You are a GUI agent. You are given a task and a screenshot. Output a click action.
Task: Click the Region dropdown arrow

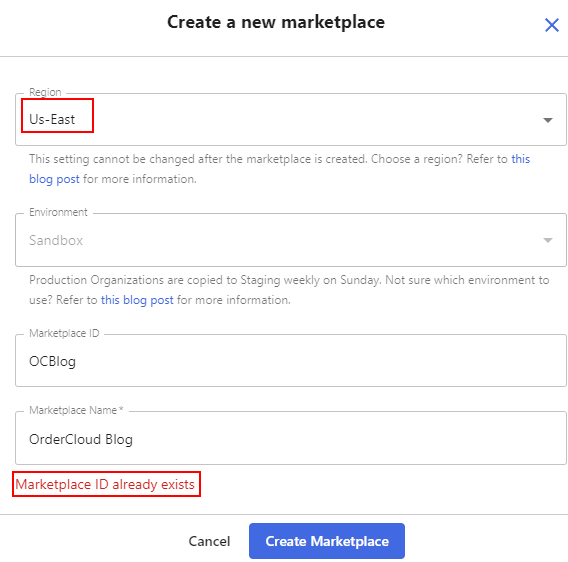[x=548, y=120]
